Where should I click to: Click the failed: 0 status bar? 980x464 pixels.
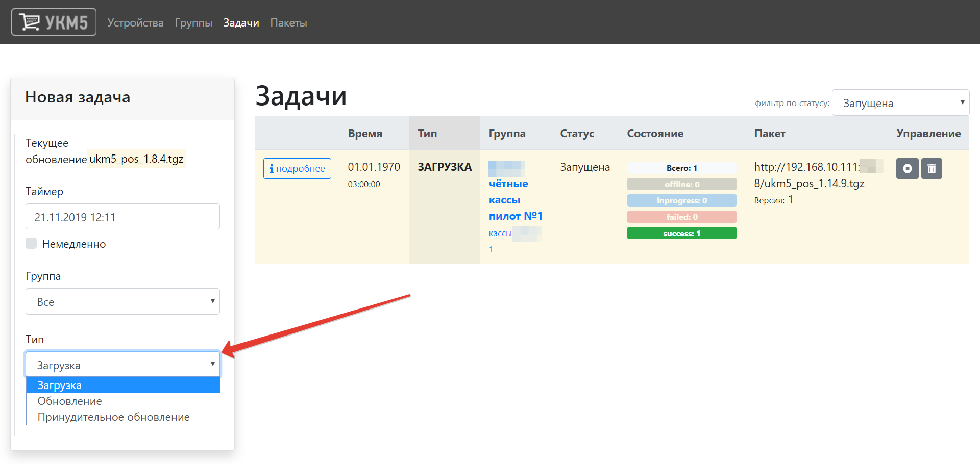coord(682,217)
